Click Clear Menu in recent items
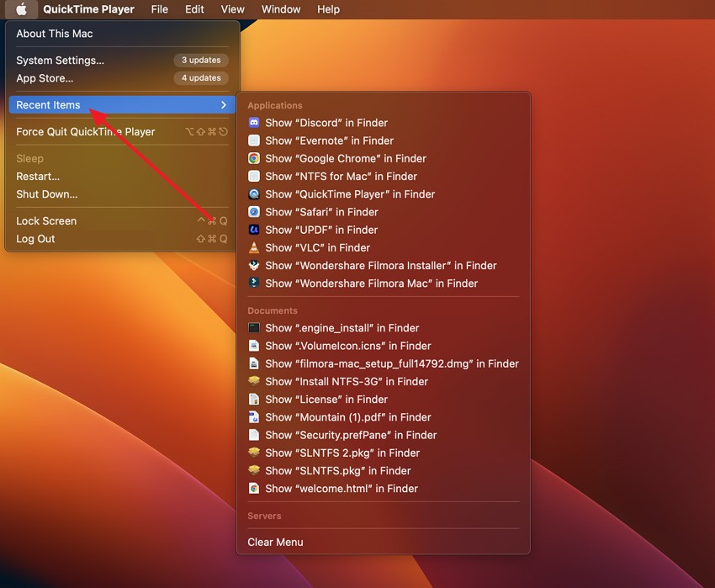Image resolution: width=715 pixels, height=588 pixels. pyautogui.click(x=275, y=542)
